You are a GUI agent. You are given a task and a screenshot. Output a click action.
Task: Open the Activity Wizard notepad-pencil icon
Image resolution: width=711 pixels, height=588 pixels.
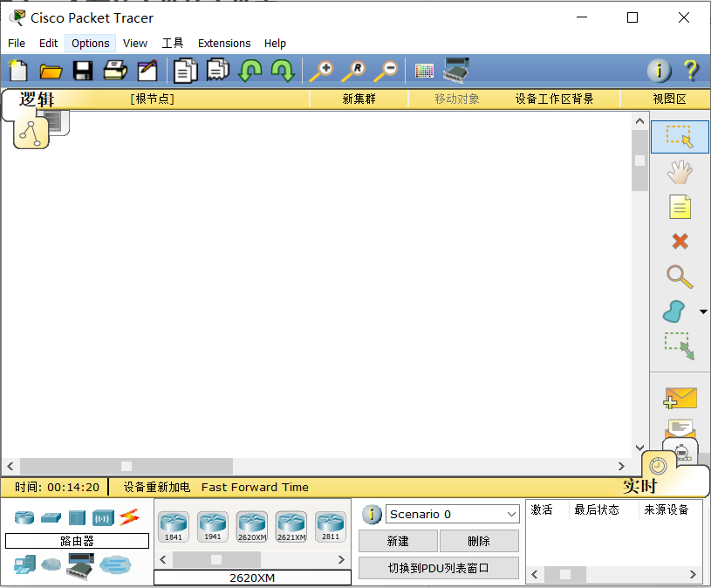(147, 71)
